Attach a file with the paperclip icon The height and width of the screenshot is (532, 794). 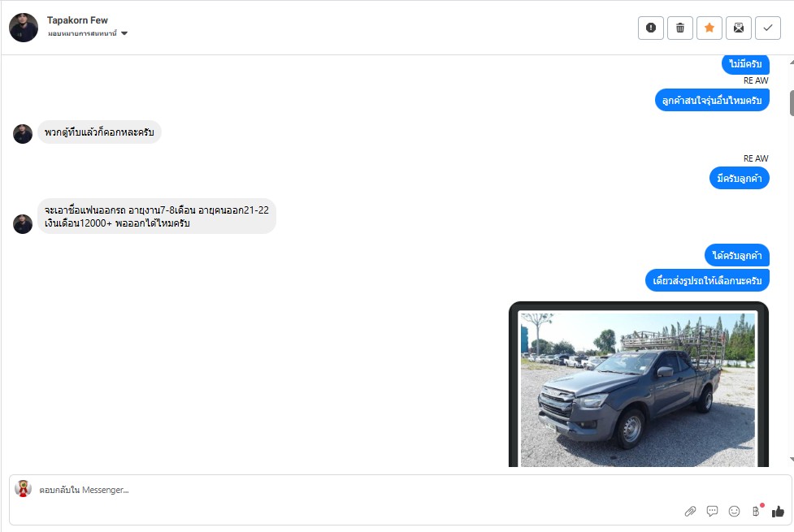tap(690, 511)
